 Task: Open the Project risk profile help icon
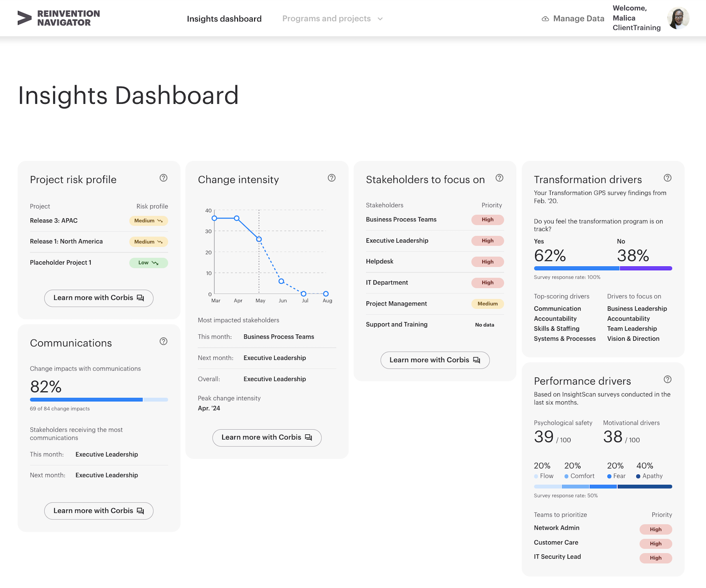pos(164,178)
